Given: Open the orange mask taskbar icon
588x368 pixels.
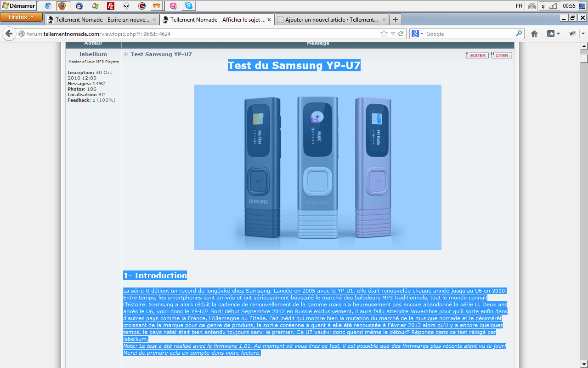Looking at the screenshot, I should (157, 6).
